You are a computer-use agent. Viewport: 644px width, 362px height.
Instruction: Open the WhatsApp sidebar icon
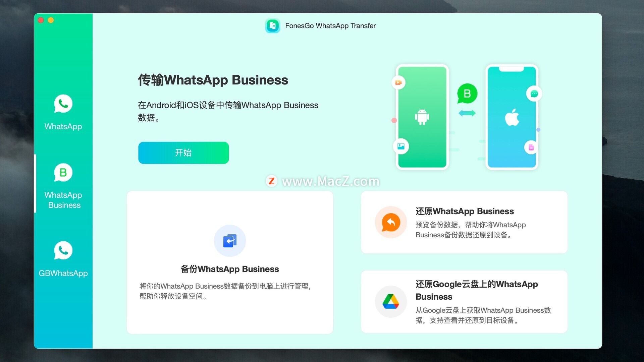pyautogui.click(x=63, y=104)
